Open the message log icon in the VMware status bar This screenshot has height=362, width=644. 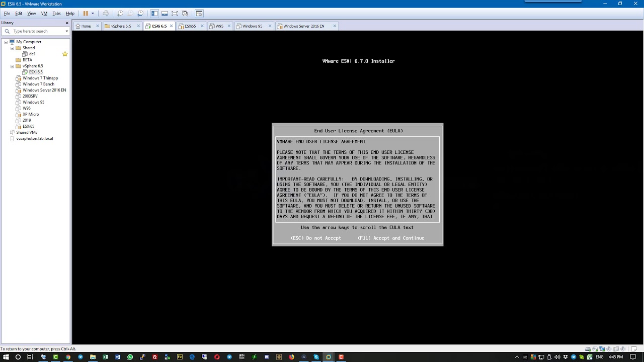pos(634,349)
